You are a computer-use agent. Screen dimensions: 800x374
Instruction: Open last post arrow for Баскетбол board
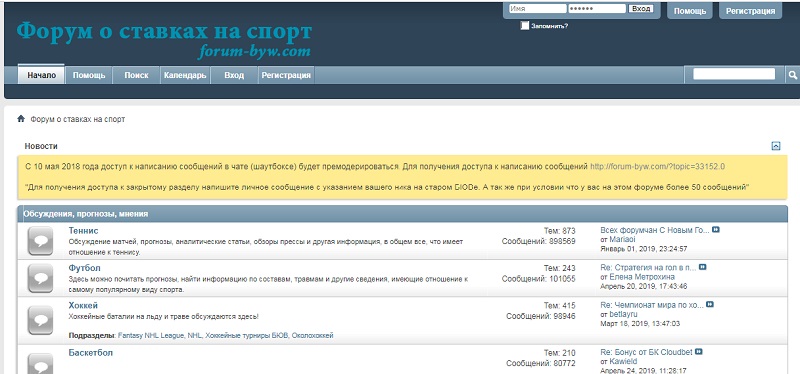699,352
